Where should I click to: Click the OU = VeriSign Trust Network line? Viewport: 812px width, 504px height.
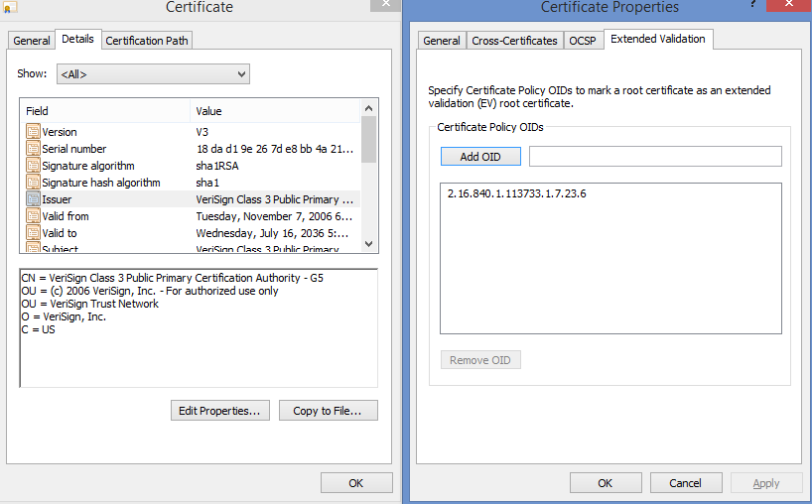(x=89, y=304)
